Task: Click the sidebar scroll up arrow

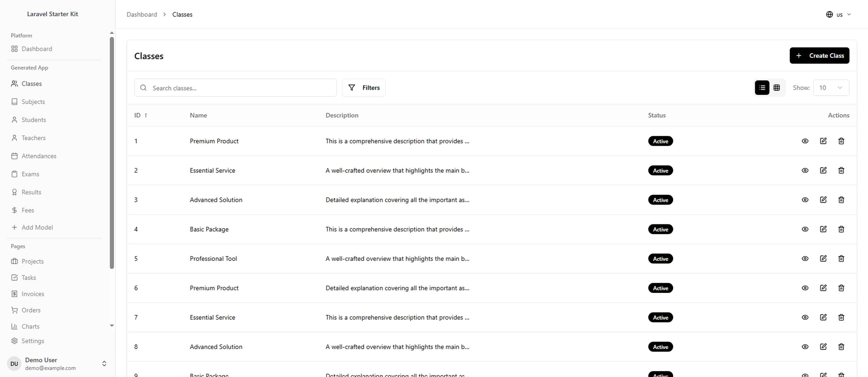Action: (x=112, y=33)
